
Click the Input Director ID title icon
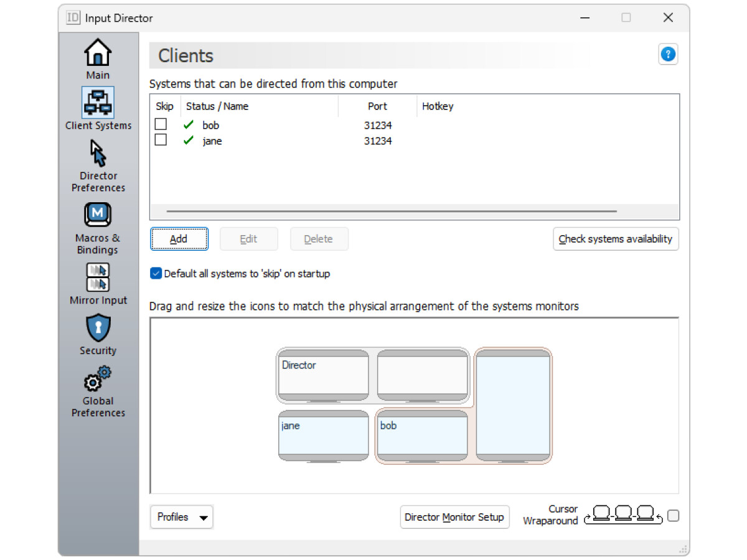pos(73,17)
